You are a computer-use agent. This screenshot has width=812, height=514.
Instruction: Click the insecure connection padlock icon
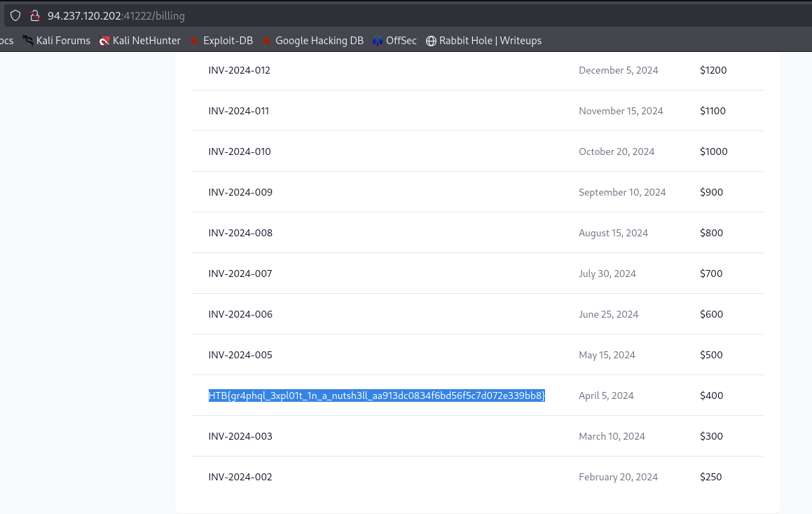34,15
